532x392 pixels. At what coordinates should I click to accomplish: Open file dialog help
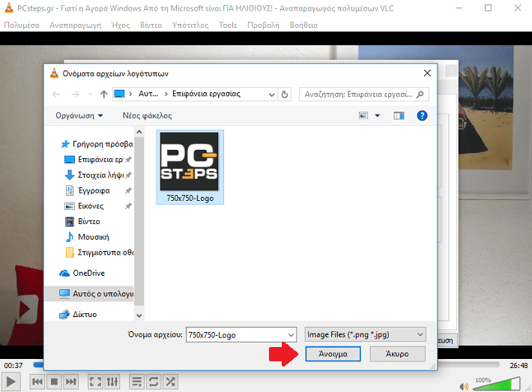click(422, 115)
